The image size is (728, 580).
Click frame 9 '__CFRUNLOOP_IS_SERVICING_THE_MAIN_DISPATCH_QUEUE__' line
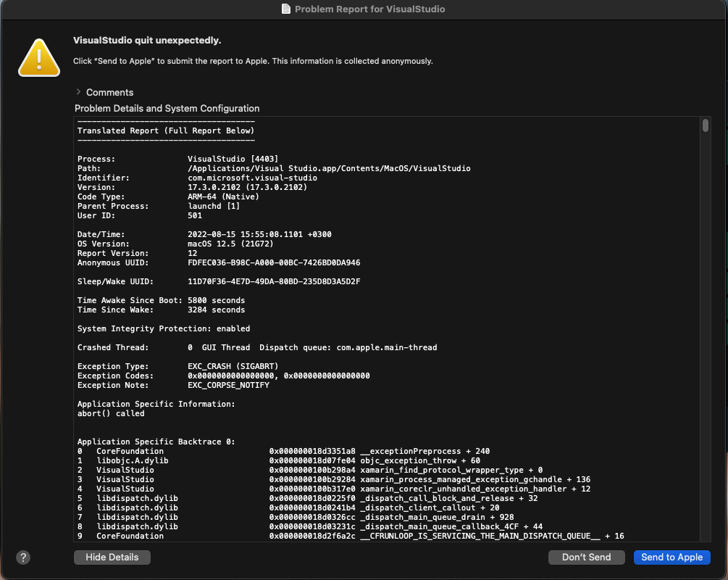pos(351,536)
